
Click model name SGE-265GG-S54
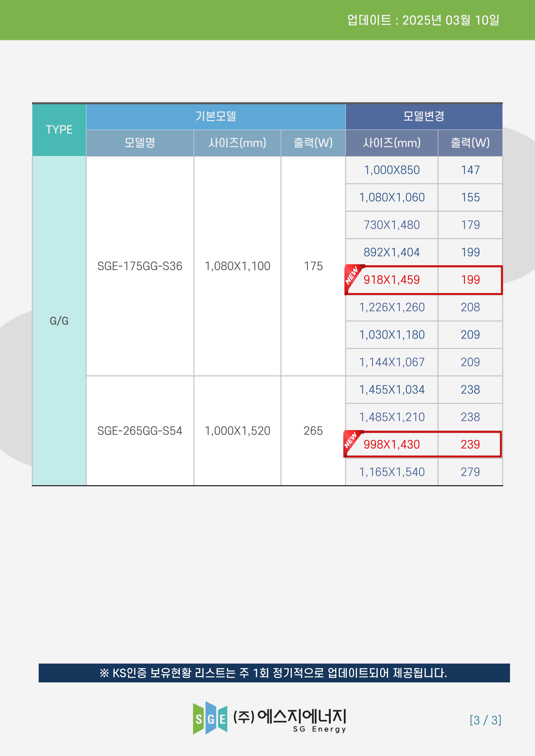[140, 431]
